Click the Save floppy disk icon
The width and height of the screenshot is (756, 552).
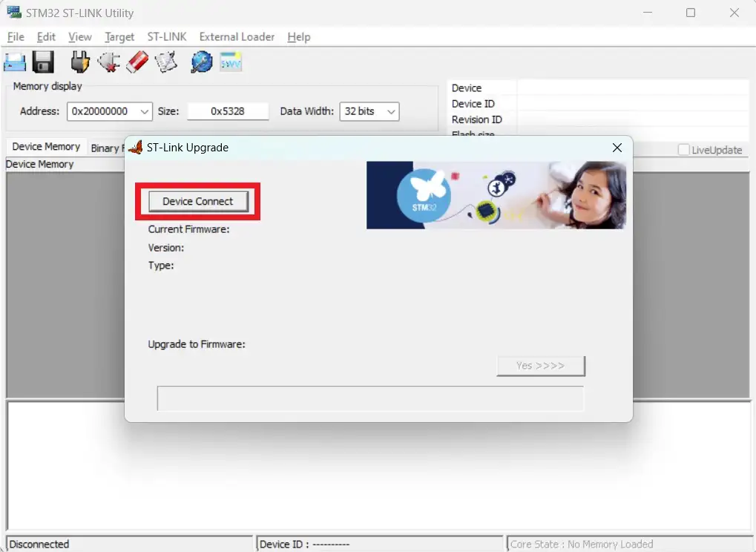[x=43, y=62]
